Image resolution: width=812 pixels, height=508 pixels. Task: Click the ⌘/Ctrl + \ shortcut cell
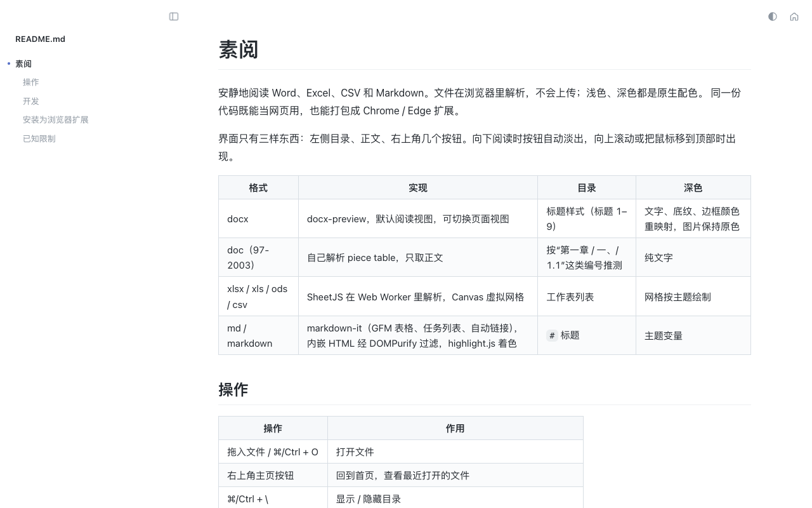273,498
